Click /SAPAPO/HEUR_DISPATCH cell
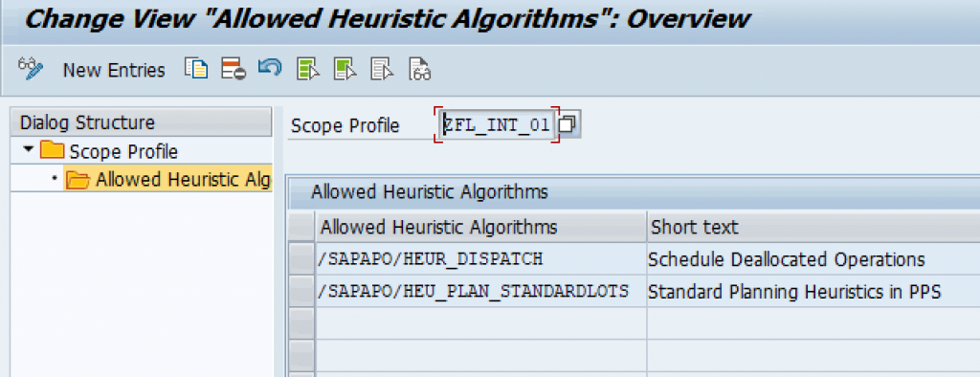Screen dimensions: 980x377 pyautogui.click(x=480, y=259)
